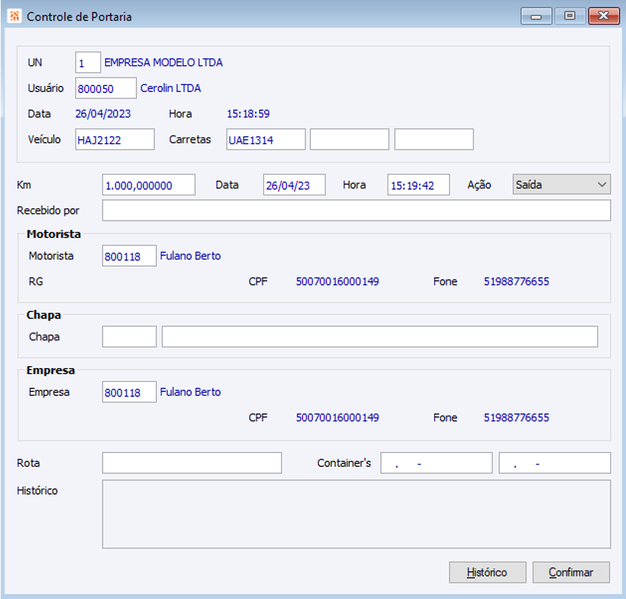Click the Recebido por text field
The image size is (626, 599).
tap(356, 210)
